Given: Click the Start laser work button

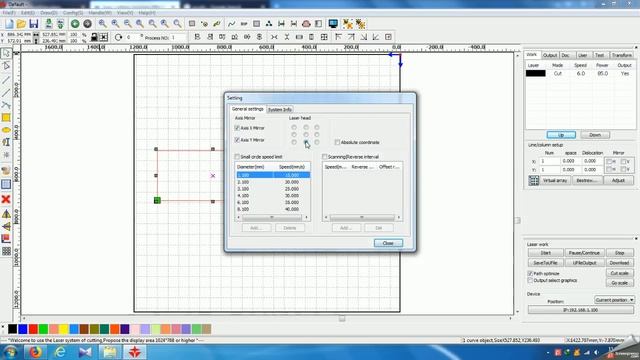Looking at the screenshot, I should pyautogui.click(x=546, y=253).
